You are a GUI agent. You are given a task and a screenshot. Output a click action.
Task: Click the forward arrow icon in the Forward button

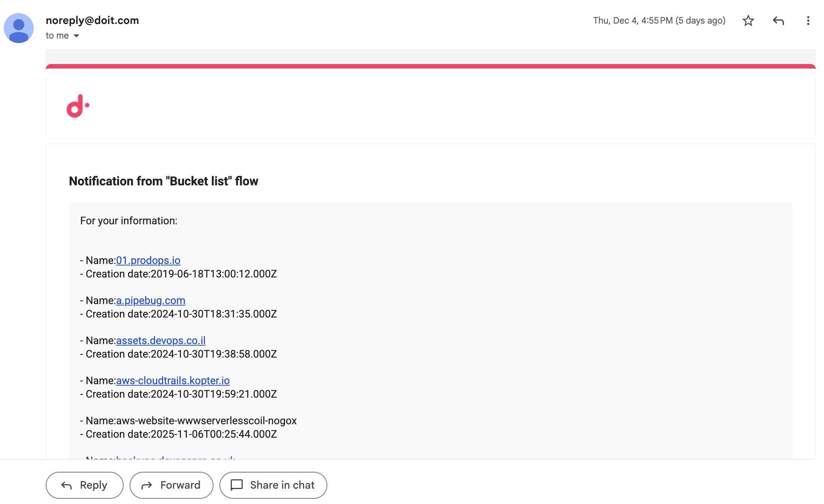pyautogui.click(x=146, y=485)
